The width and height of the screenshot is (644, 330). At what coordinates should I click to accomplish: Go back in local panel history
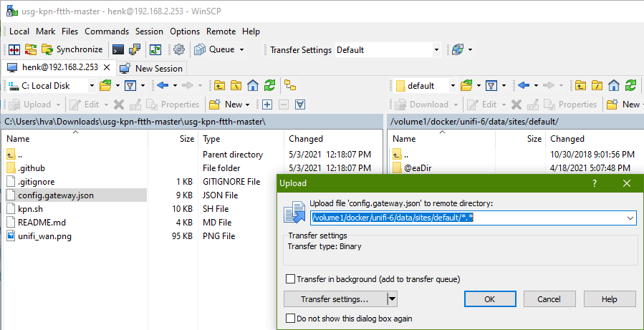pos(163,86)
